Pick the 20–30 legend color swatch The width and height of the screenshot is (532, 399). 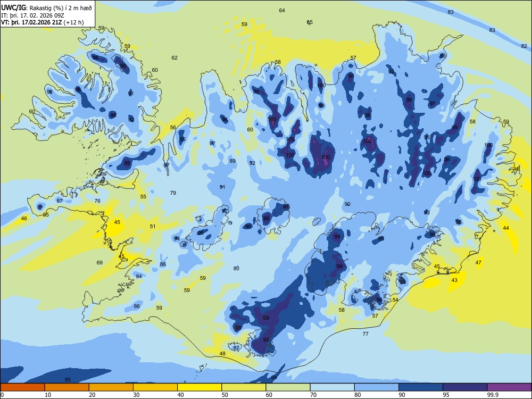tap(111, 387)
